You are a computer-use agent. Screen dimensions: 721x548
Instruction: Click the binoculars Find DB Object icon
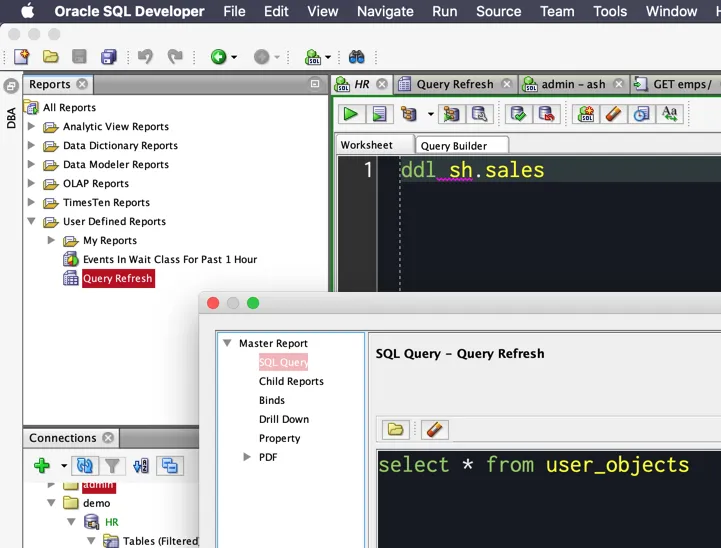[356, 57]
